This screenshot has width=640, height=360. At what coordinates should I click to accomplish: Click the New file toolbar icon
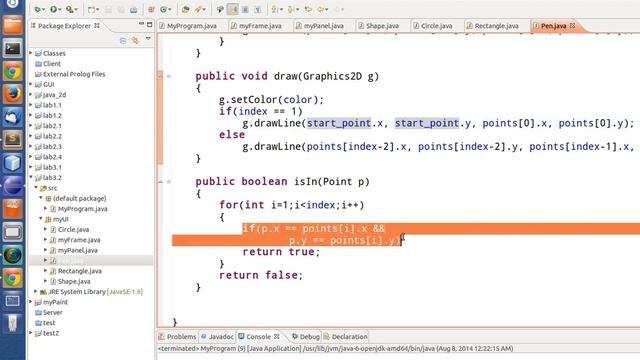pos(91,9)
